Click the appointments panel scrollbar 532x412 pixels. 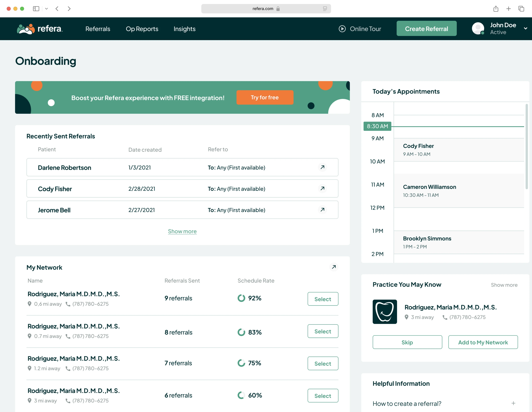(526, 146)
